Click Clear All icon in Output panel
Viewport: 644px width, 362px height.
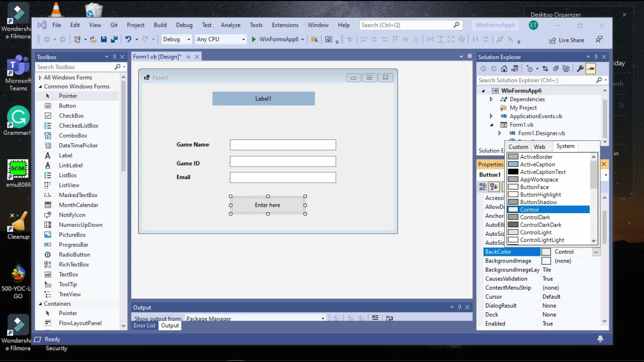click(375, 318)
